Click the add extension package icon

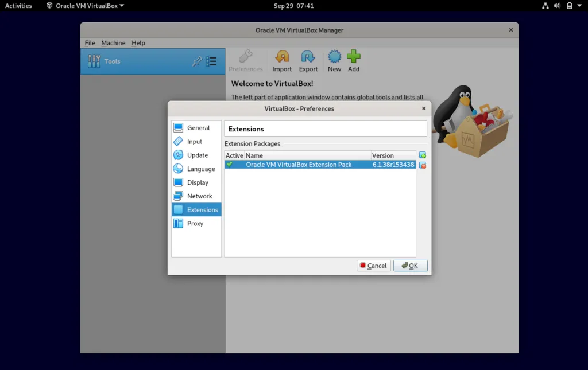[423, 155]
